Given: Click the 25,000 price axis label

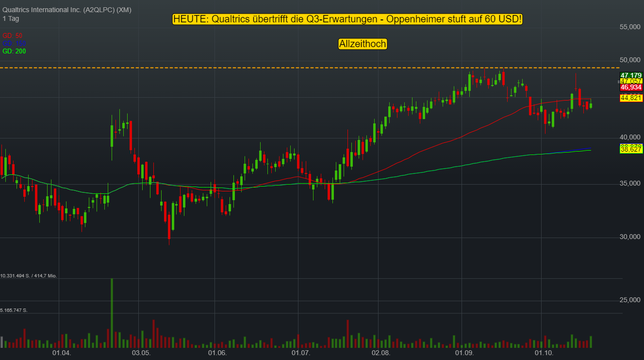Looking at the screenshot, I should (630, 300).
